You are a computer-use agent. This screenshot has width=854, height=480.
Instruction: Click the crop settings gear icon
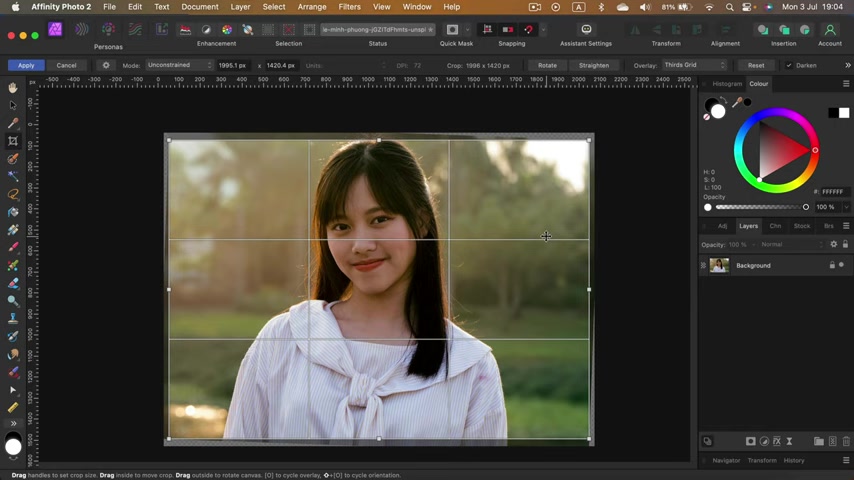point(106,65)
